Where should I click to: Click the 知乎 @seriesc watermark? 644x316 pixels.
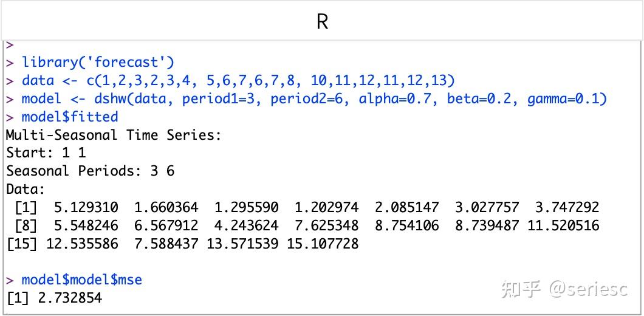point(564,289)
